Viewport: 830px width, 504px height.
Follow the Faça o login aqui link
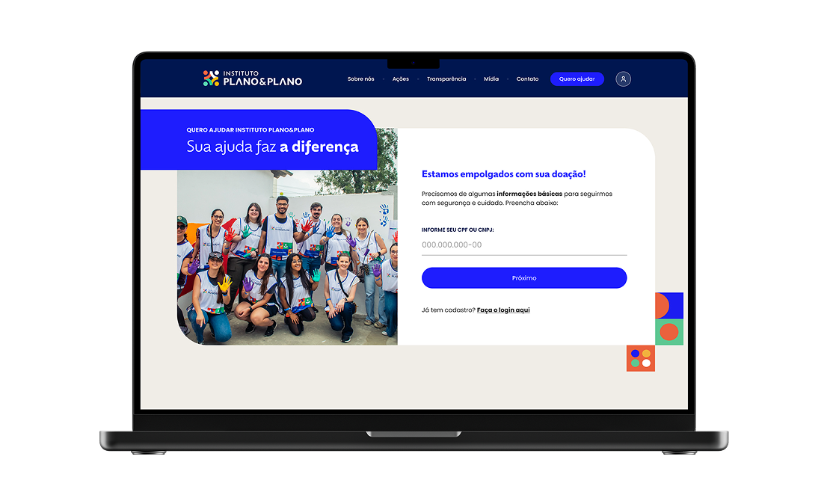coord(503,310)
